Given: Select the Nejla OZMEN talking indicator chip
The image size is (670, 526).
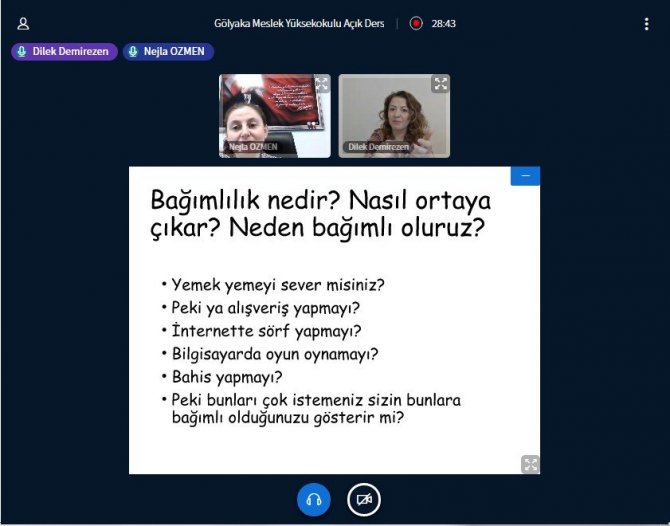Looking at the screenshot, I should coord(168,51).
